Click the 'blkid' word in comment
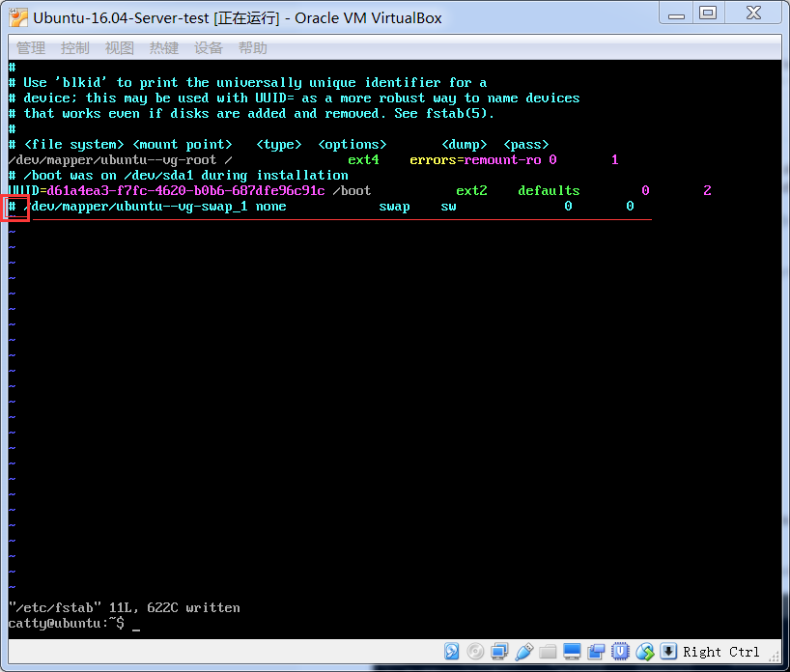The height and width of the screenshot is (672, 790). 80,83
